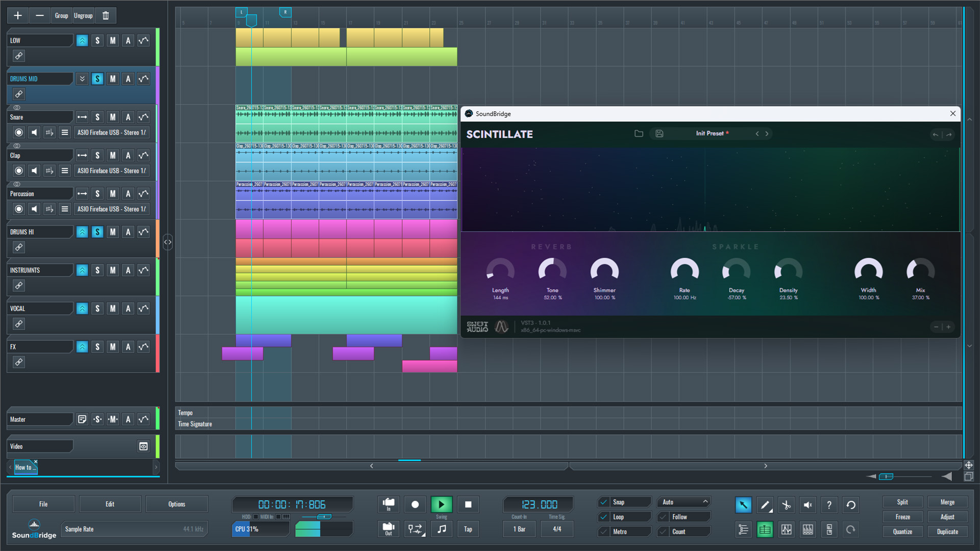Toggle the Loop checkbox

tap(604, 517)
